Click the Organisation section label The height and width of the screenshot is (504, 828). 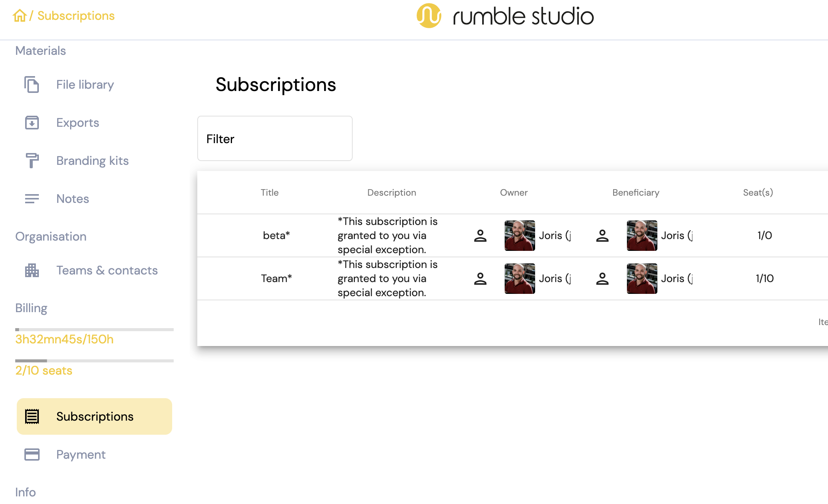(51, 236)
